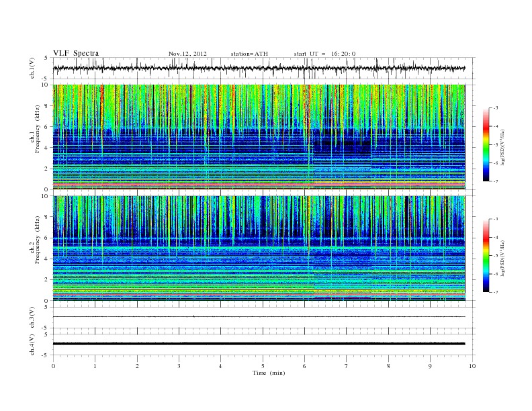This screenshot has height=411, width=532.
Task: Click the time axis tick label "10"
Action: coord(472,366)
